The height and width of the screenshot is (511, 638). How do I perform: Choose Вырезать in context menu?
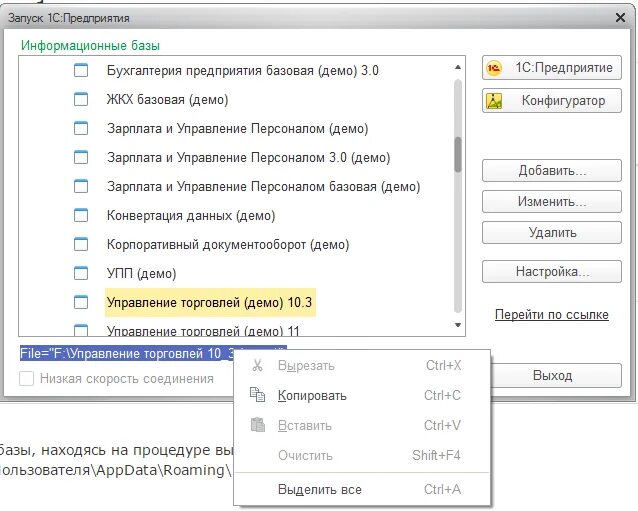[x=362, y=365]
